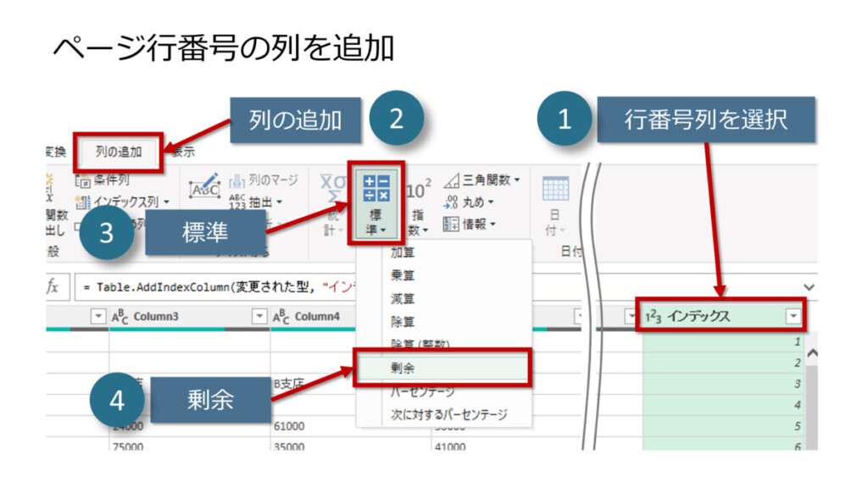Switch to the 列の追加 tab
The height and width of the screenshot is (488, 868).
118,152
